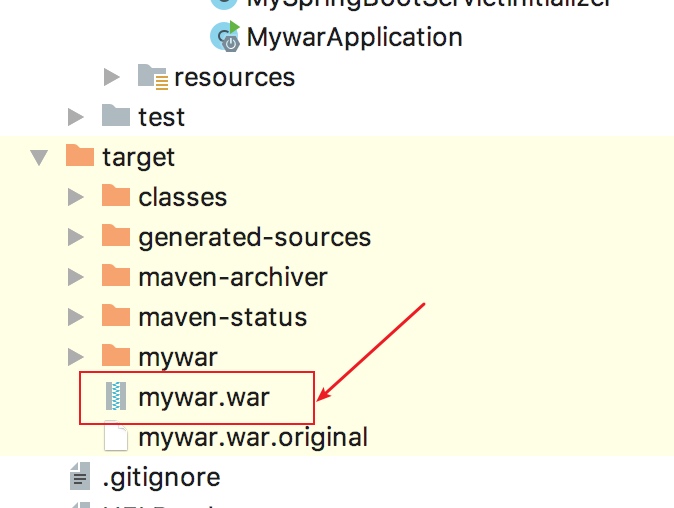Image resolution: width=674 pixels, height=508 pixels.
Task: Select the mywar.war file
Action: pyautogui.click(x=204, y=397)
